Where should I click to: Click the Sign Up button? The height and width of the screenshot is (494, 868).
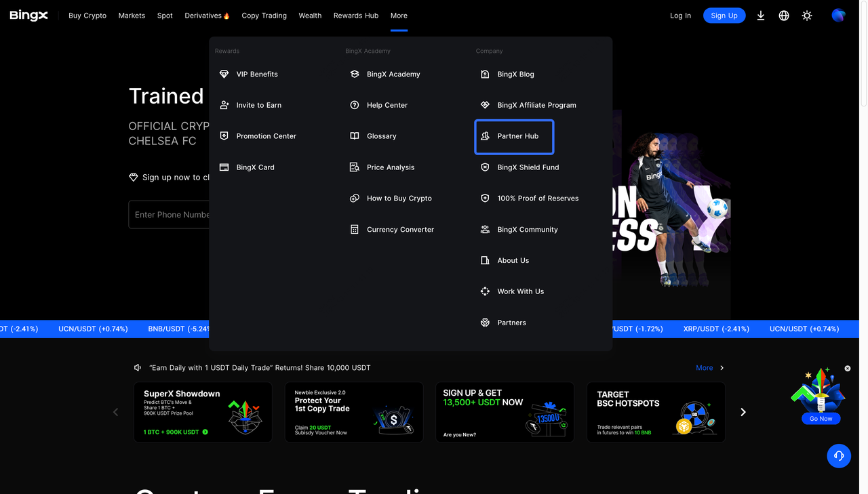(724, 16)
